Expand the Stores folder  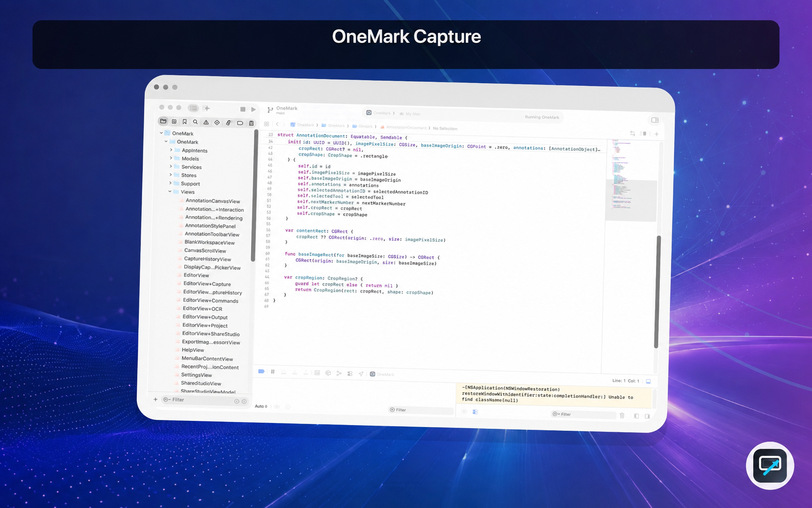click(x=170, y=175)
